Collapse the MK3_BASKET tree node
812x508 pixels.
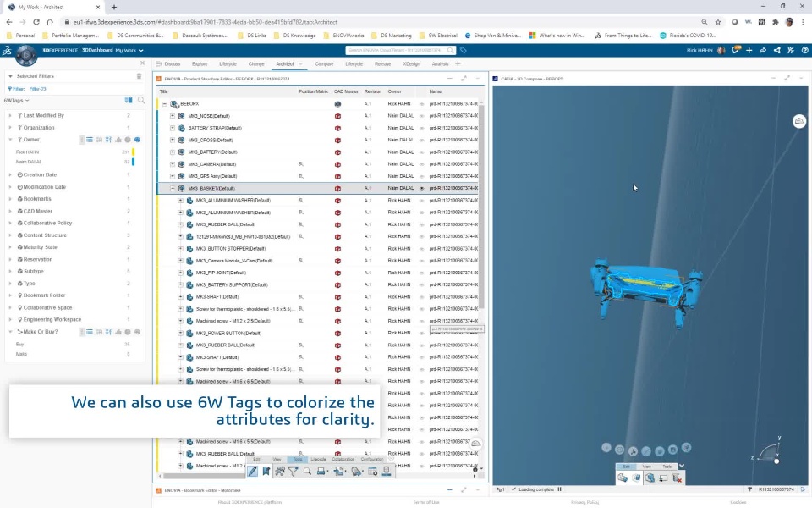click(x=173, y=189)
